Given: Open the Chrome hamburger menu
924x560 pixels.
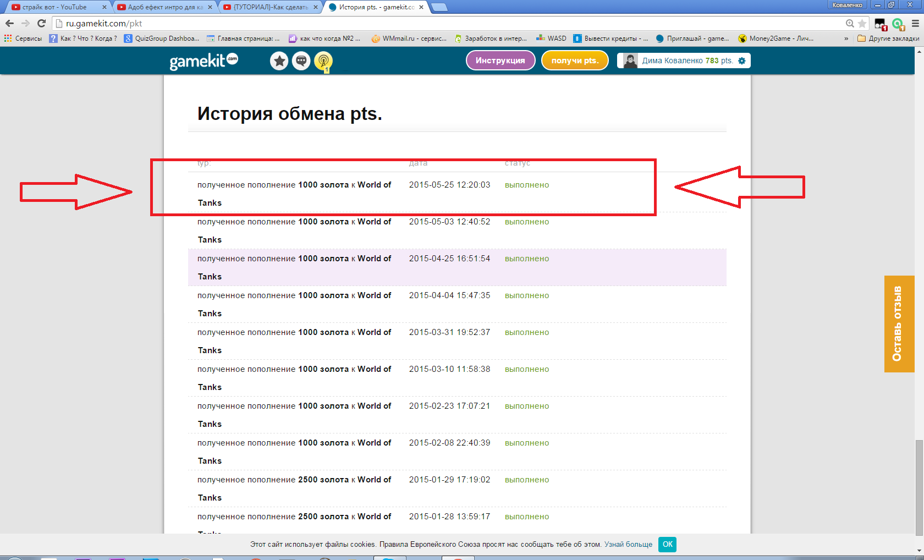Looking at the screenshot, I should click(915, 23).
